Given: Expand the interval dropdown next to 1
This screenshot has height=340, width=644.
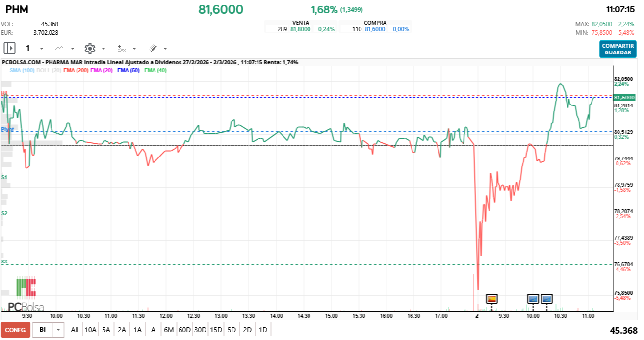Looking at the screenshot, I should [42, 49].
